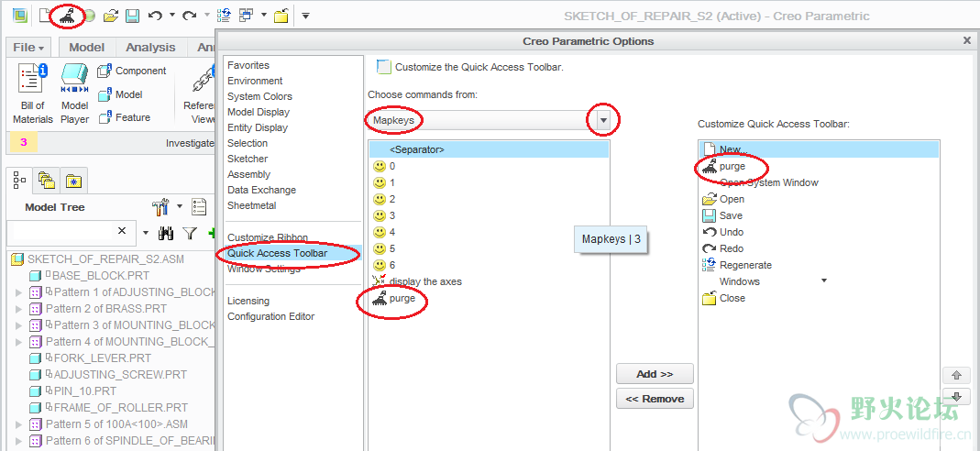The height and width of the screenshot is (451, 980).
Task: Select the Folder Browser navigator tab
Action: pos(47,180)
